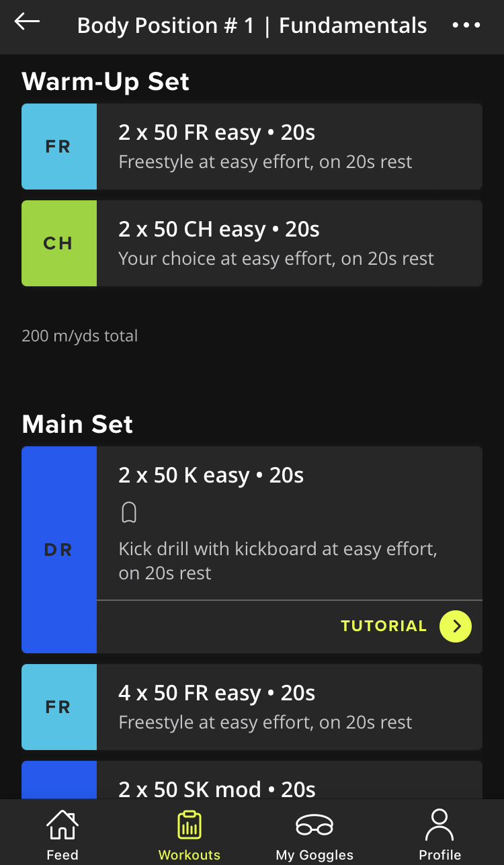Open the three-dot more options menu
This screenshot has width=504, height=865.
pyautogui.click(x=466, y=26)
